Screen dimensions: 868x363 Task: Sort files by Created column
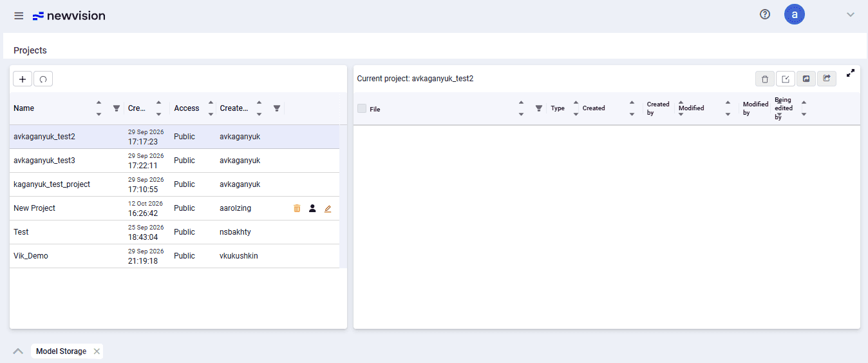632,108
